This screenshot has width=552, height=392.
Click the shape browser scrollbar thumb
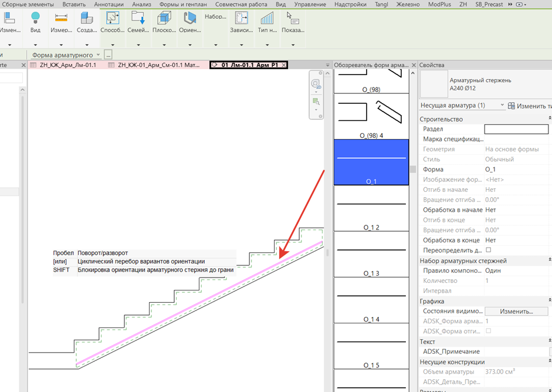tap(413, 169)
